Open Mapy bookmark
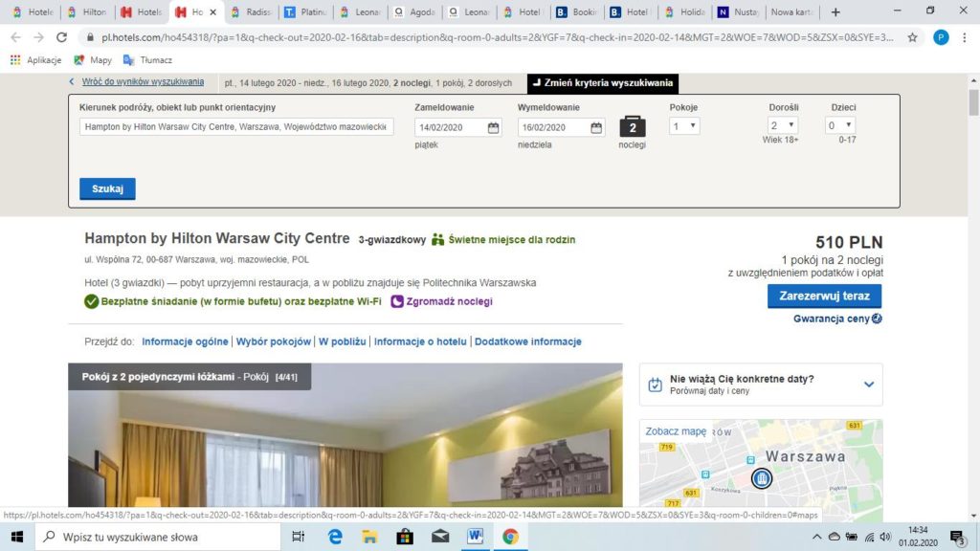This screenshot has height=551, width=980. pos(93,60)
